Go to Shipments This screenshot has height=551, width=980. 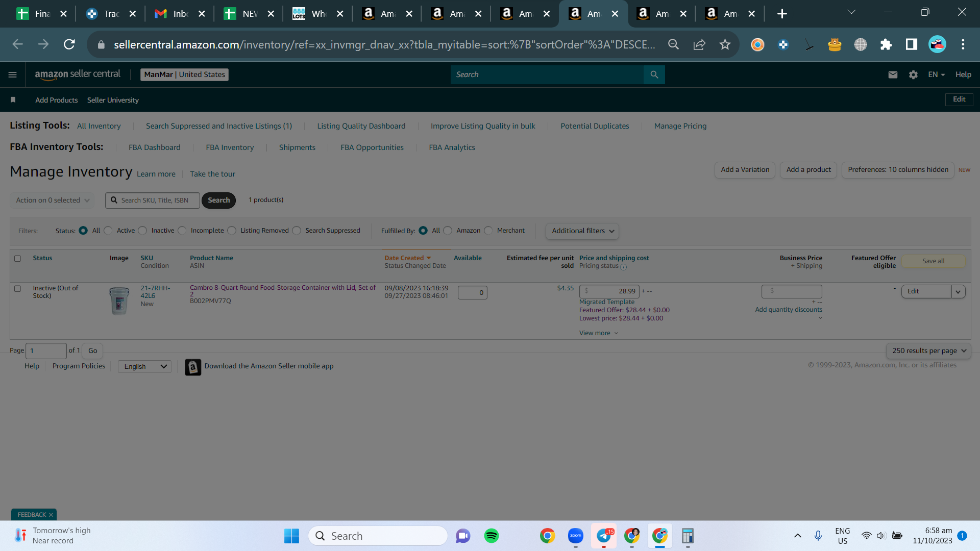(297, 147)
